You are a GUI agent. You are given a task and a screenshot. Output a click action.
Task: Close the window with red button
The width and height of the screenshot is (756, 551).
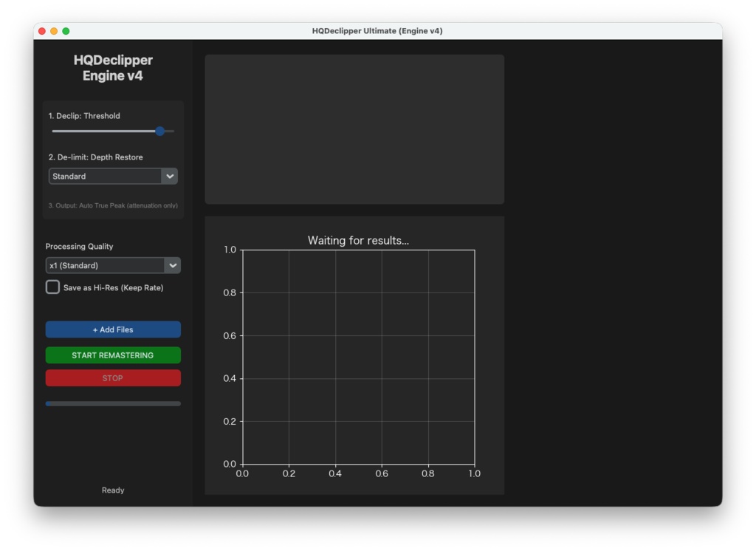pos(42,31)
